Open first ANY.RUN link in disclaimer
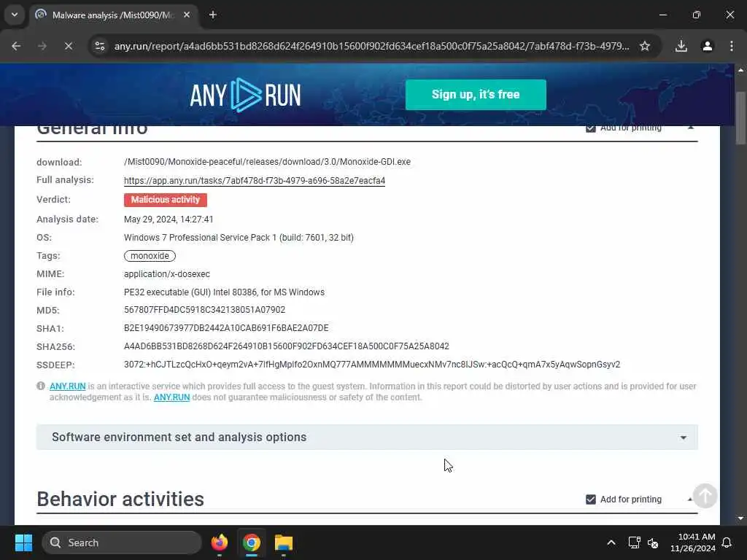 68,386
